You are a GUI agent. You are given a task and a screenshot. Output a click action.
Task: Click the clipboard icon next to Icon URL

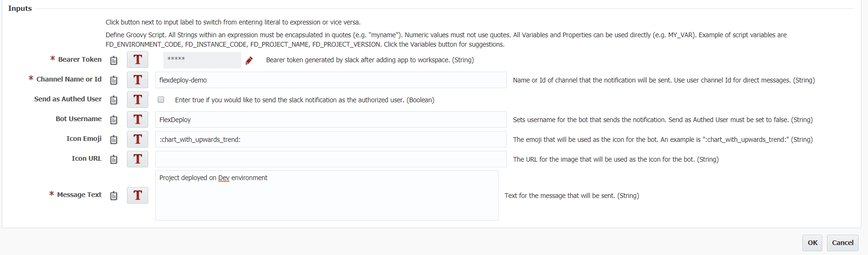point(114,159)
